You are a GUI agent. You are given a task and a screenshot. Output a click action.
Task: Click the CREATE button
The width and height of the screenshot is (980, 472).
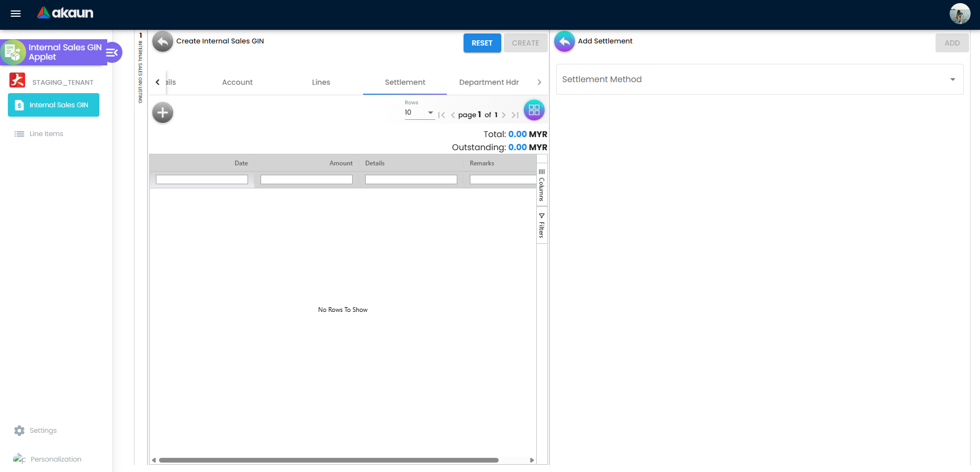[525, 43]
